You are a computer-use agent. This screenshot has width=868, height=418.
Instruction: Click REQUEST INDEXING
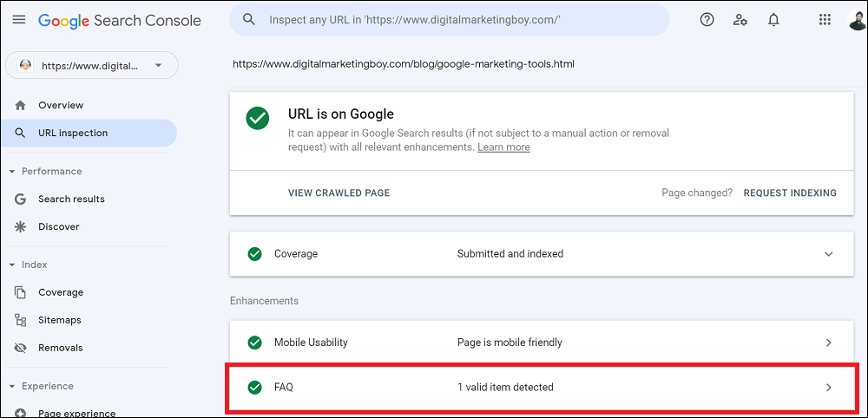(x=790, y=193)
